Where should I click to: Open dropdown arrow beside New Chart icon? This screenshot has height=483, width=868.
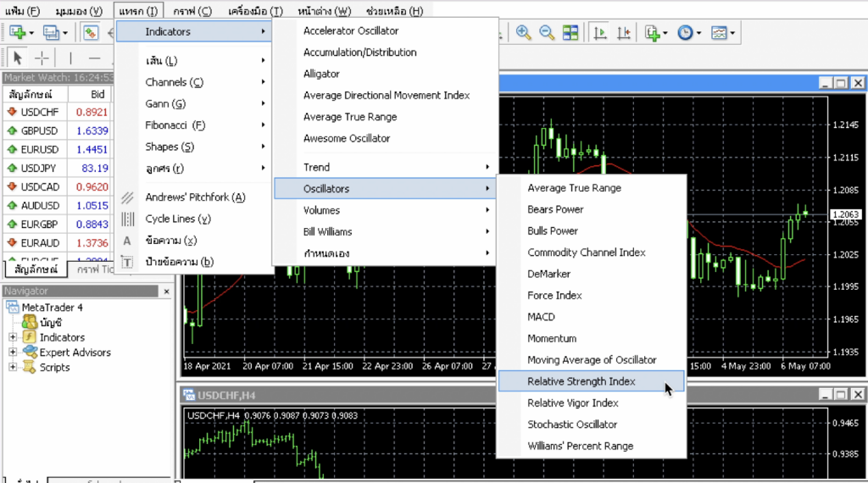point(31,33)
